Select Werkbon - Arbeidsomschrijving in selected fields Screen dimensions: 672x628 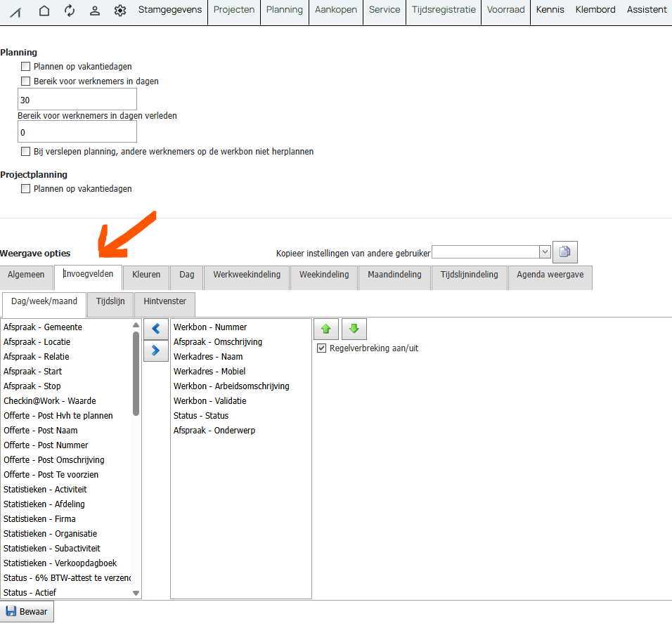(231, 386)
